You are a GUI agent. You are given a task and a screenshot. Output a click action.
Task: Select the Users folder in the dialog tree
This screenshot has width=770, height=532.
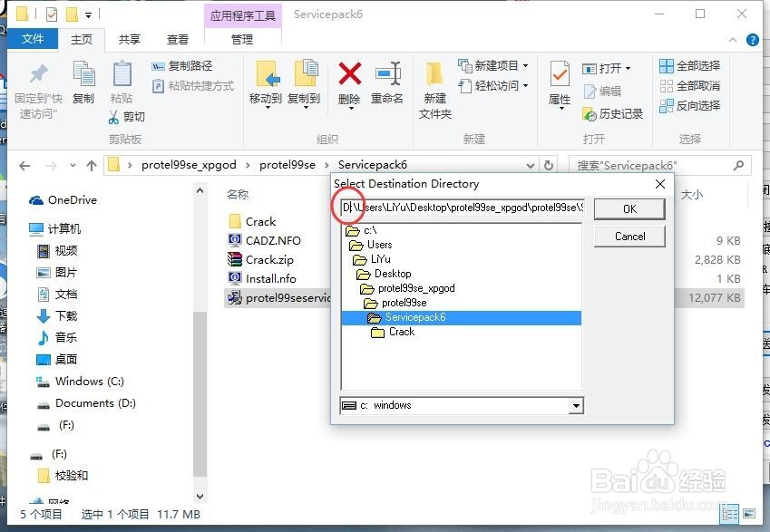(370, 245)
